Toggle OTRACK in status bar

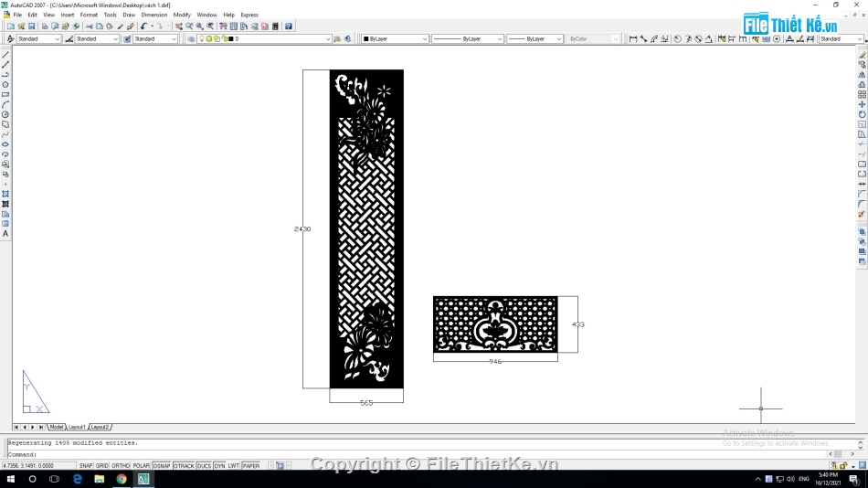click(184, 466)
